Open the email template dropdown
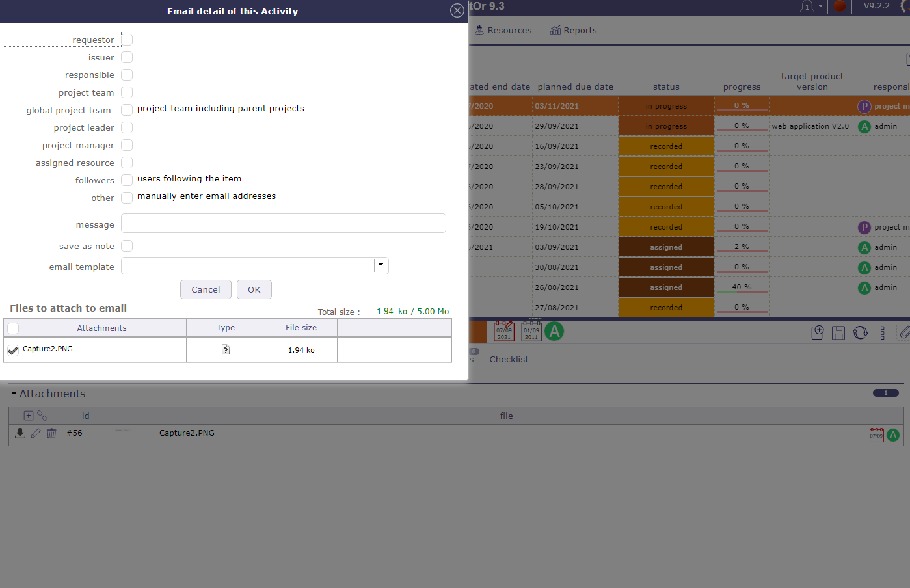The height and width of the screenshot is (588, 910). pyautogui.click(x=381, y=265)
